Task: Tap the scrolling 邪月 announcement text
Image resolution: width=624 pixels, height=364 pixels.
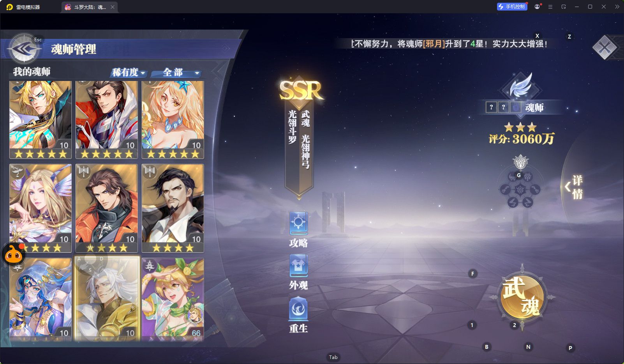Action: click(450, 44)
